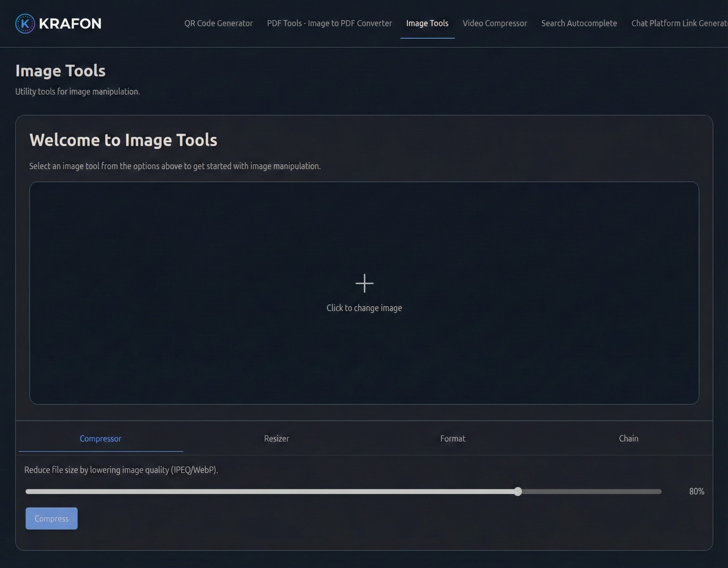Click 'Select an image tool from the options' text
Image resolution: width=728 pixels, height=568 pixels.
point(175,166)
